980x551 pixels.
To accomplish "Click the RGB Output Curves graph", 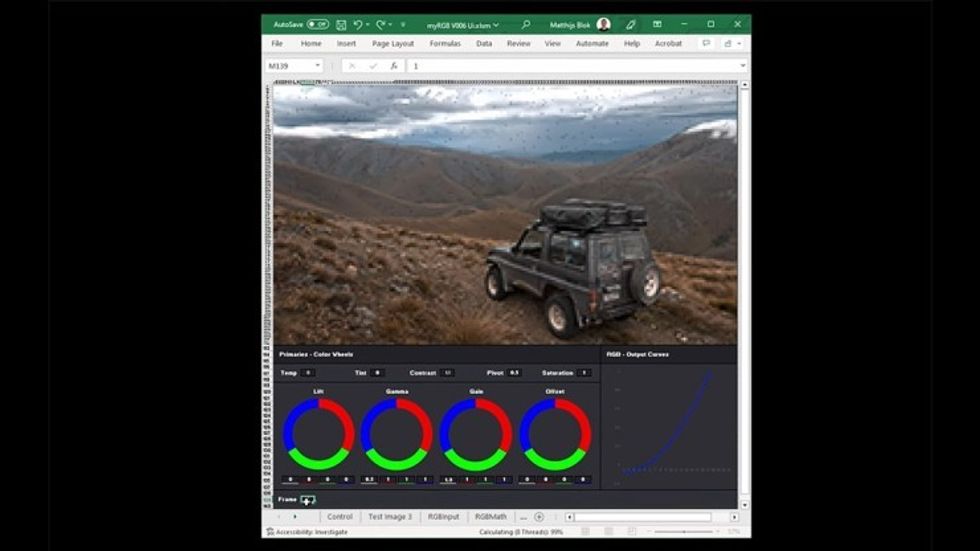I will pos(669,427).
